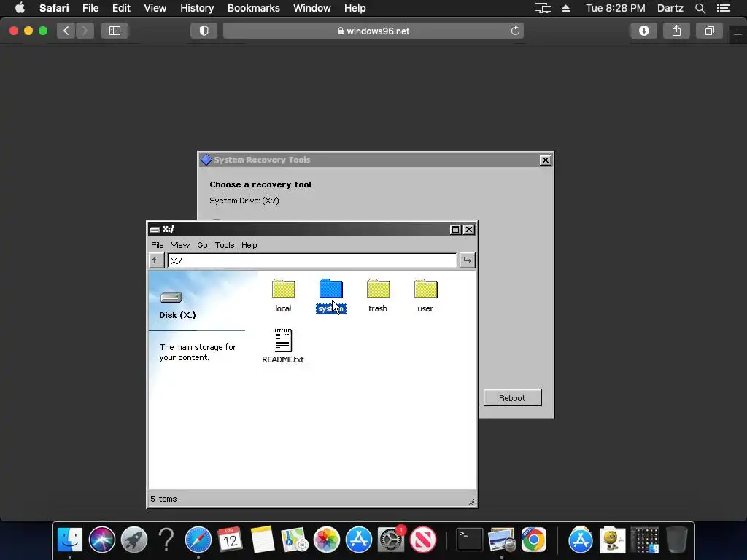The width and height of the screenshot is (747, 560).
Task: Click the red Safari close button
Action: pos(14,31)
